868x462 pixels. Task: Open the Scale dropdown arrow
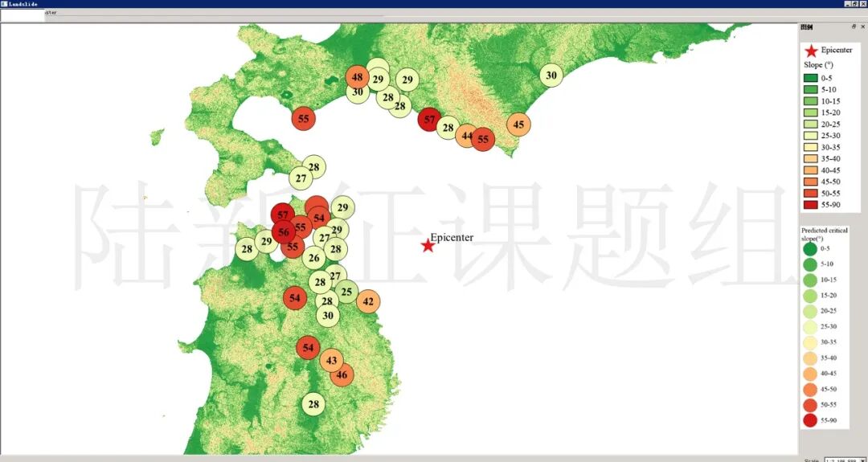click(862, 460)
